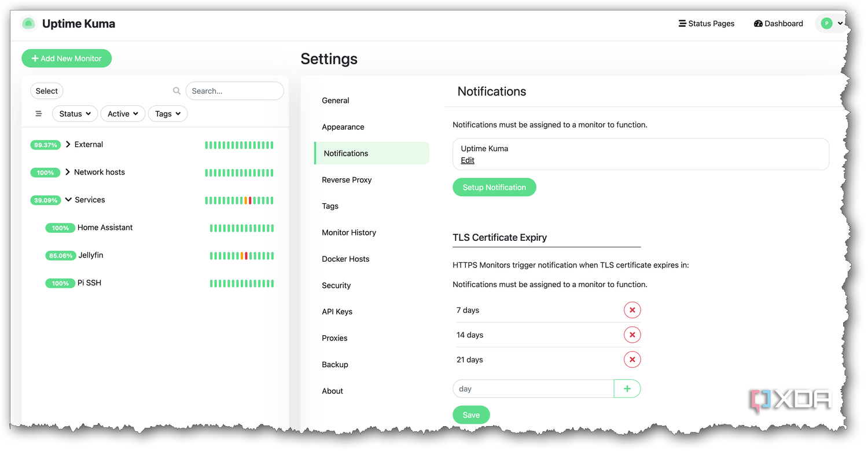Remove the 21 days expiry entry
This screenshot has height=451, width=868.
(x=632, y=360)
